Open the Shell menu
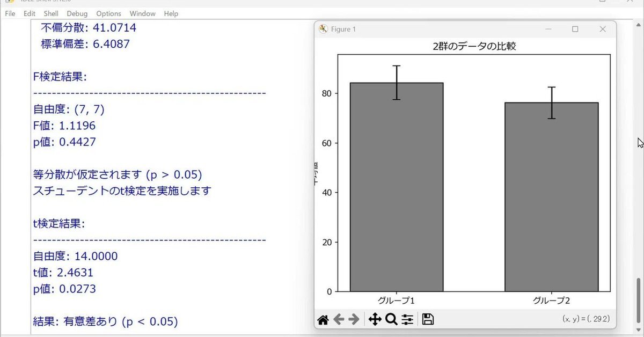644x337 pixels. coord(51,13)
